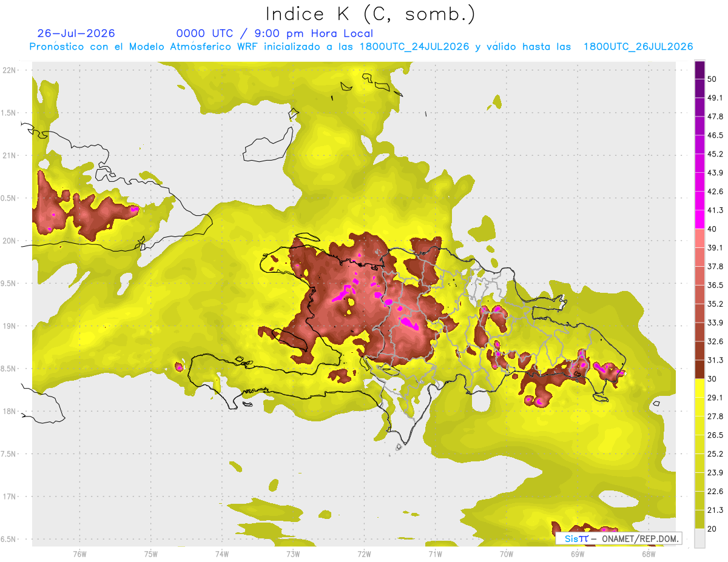The image size is (728, 562).
Task: Click the longitude label "70W"
Action: pos(506,554)
